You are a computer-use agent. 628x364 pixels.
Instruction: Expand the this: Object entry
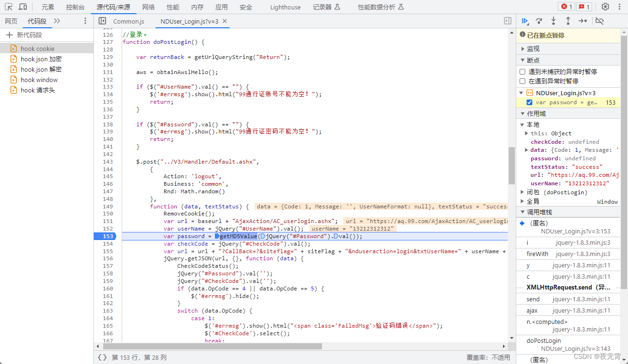point(527,133)
